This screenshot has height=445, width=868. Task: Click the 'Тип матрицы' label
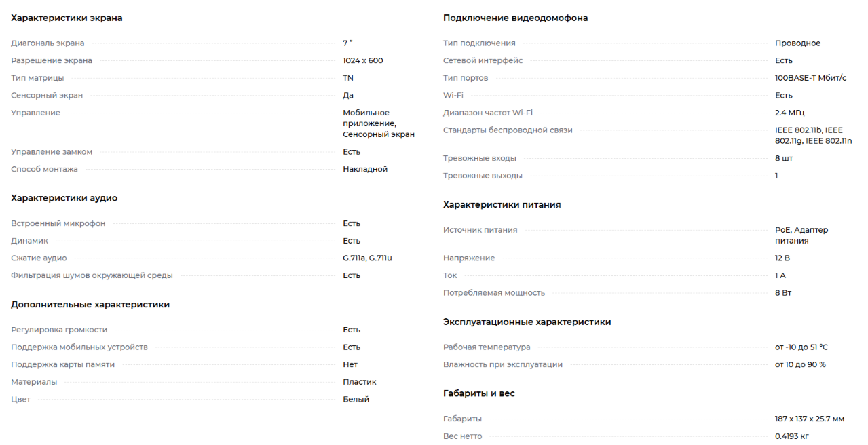click(37, 78)
